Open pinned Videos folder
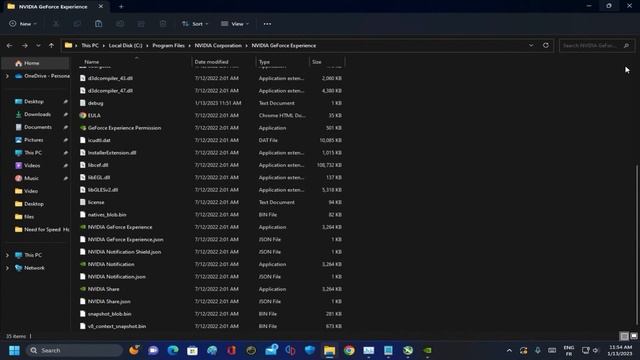640x360 pixels. (32, 165)
